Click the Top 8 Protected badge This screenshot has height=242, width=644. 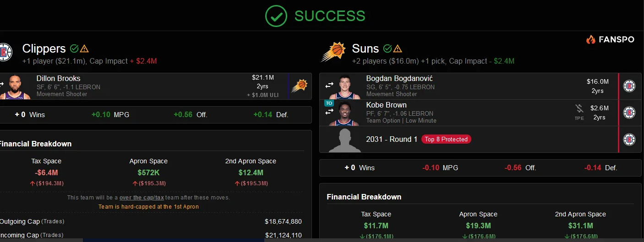point(446,139)
